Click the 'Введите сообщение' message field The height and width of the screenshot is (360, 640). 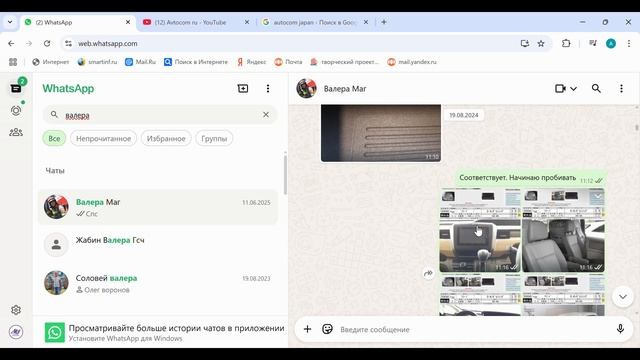pos(473,329)
